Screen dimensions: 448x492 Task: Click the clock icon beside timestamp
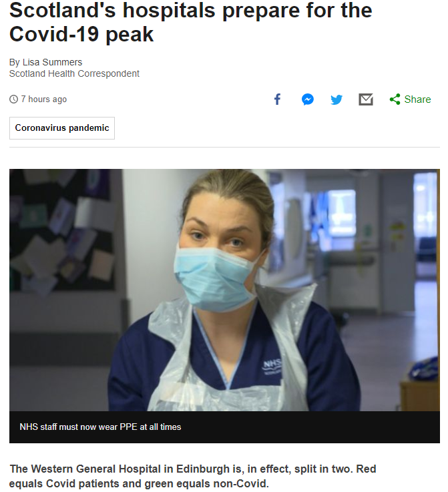(13, 99)
